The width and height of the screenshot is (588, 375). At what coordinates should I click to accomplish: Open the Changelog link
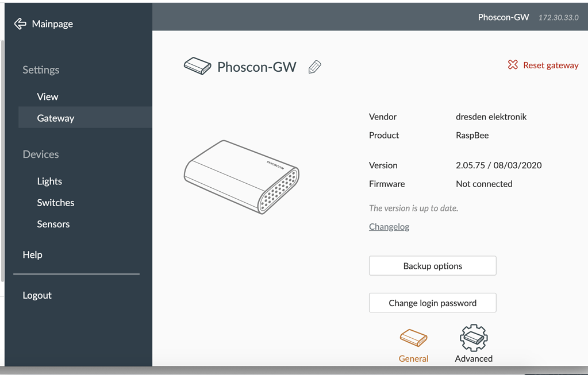pos(389,226)
